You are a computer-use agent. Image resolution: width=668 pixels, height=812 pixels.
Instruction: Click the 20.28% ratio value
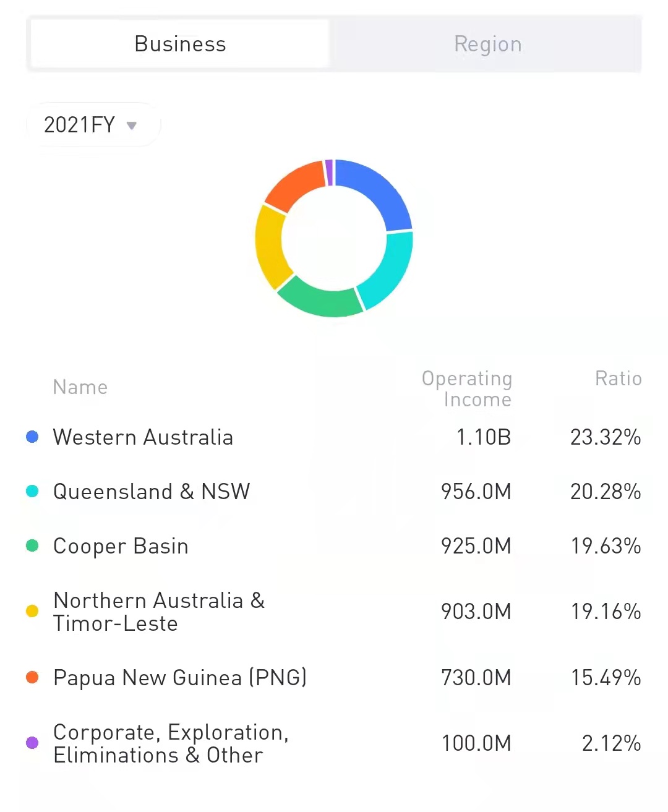[x=606, y=492]
